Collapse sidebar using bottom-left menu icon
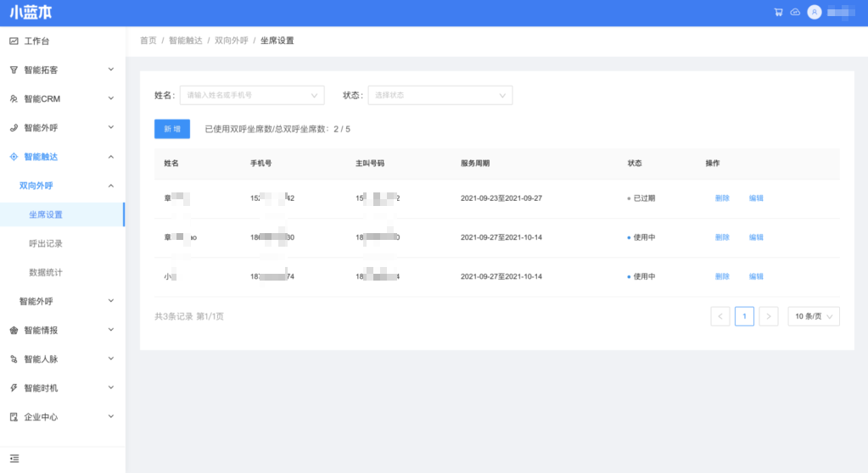The height and width of the screenshot is (473, 868). pyautogui.click(x=14, y=459)
